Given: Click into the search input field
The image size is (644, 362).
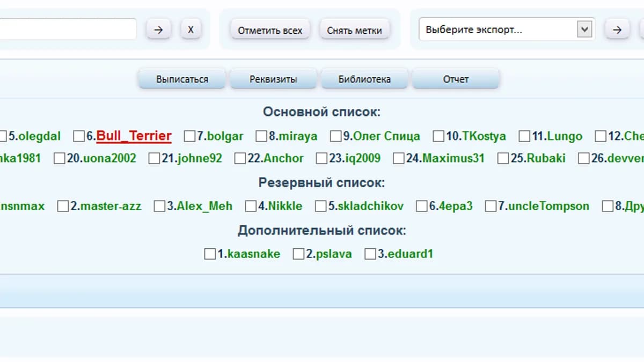Looking at the screenshot, I should [x=68, y=29].
